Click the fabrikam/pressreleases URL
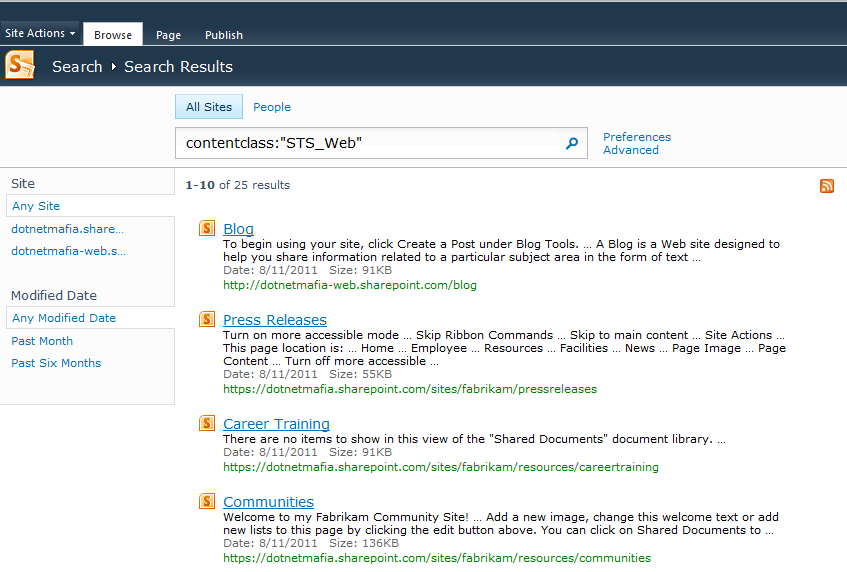Viewport: 847px width, 572px height. click(410, 389)
